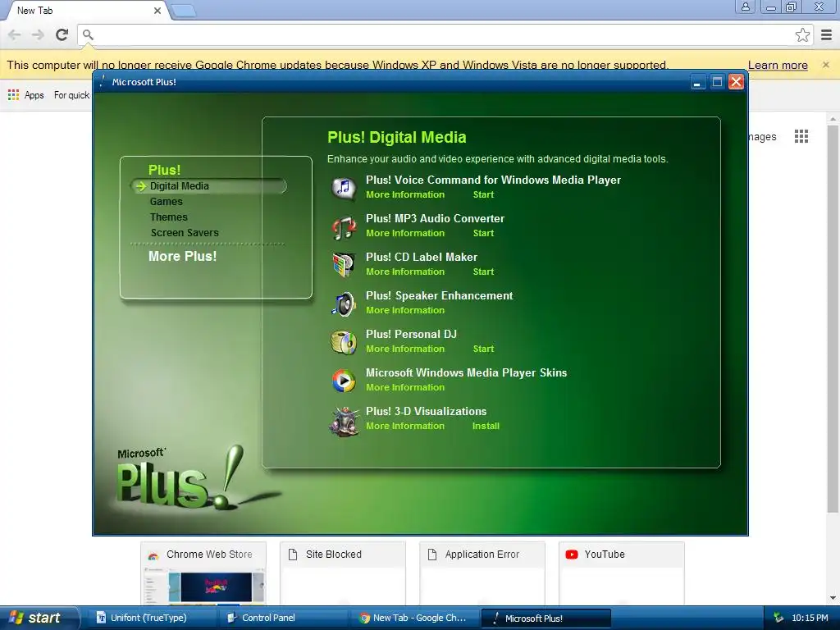This screenshot has height=630, width=840.
Task: Click the Plus! Speaker Enhancement title
Action: click(x=440, y=295)
